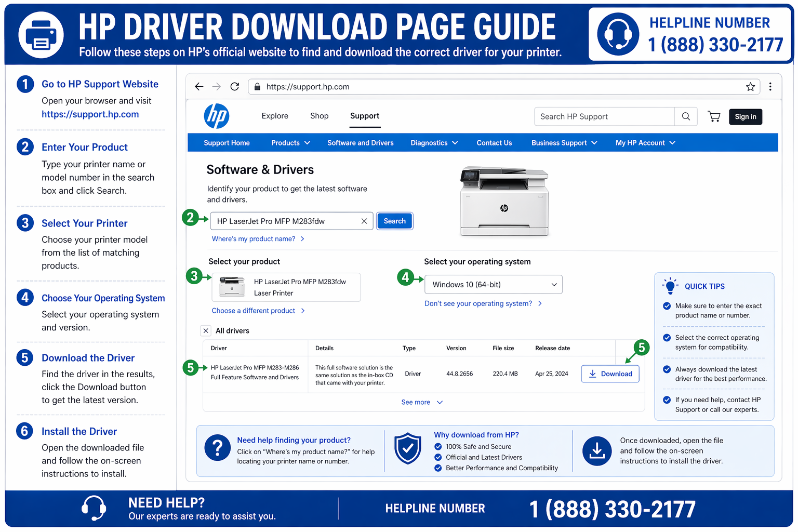Open the Windows 10 (64-bit) OS dropdown
The width and height of the screenshot is (798, 532).
[494, 285]
